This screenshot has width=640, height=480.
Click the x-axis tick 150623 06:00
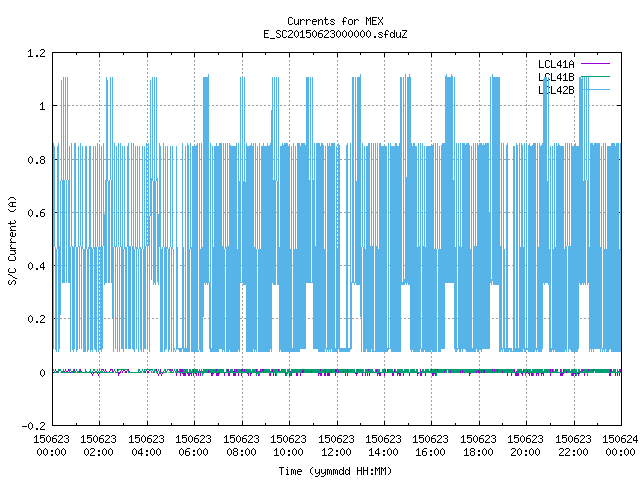193,446
